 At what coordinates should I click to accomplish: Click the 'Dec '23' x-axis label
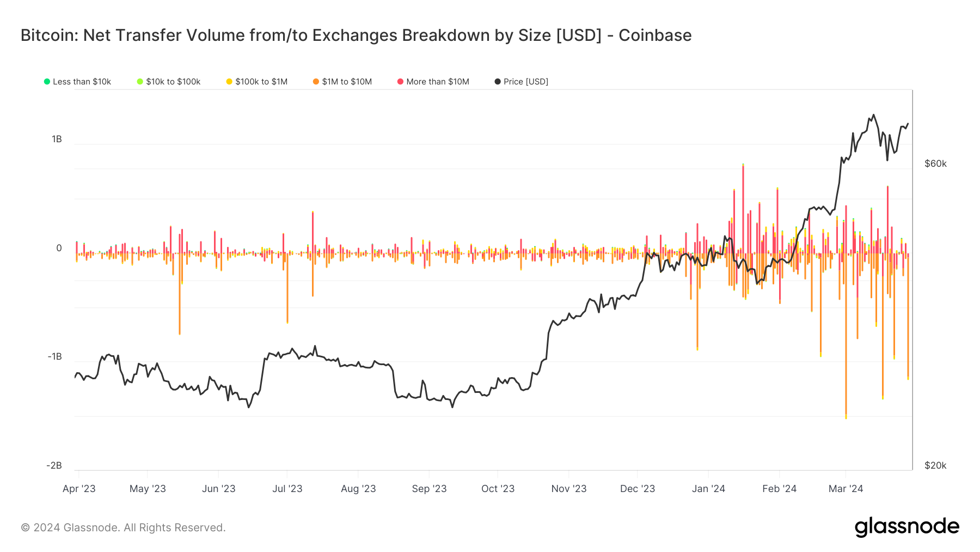[638, 489]
